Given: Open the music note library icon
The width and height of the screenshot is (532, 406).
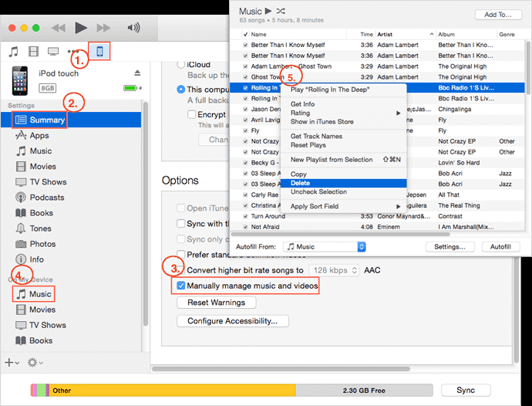Looking at the screenshot, I should point(13,52).
